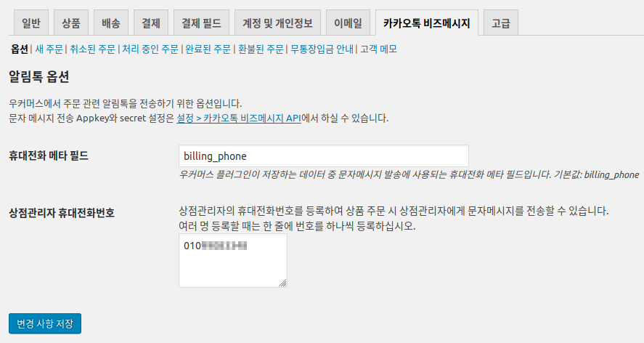The image size is (644, 343).
Task: Open 계정 및 개인정보 tab
Action: pyautogui.click(x=277, y=23)
